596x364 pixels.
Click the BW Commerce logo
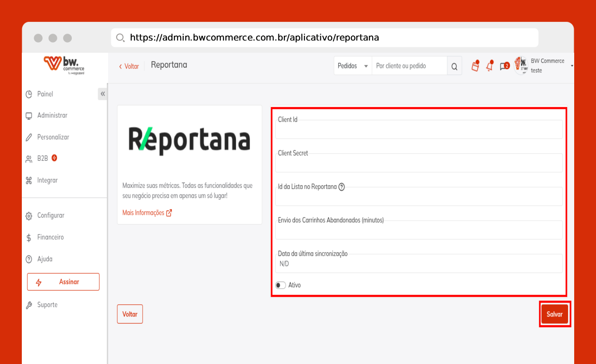click(x=64, y=65)
